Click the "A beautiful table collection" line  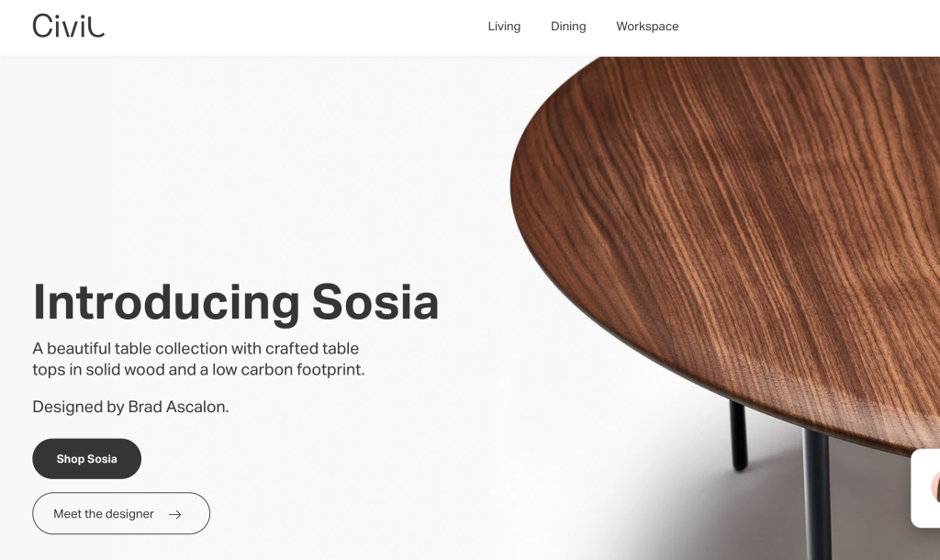pos(196,348)
